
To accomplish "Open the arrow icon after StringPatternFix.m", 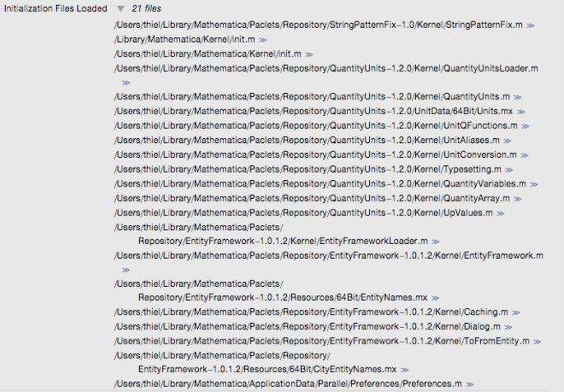I will click(x=530, y=25).
